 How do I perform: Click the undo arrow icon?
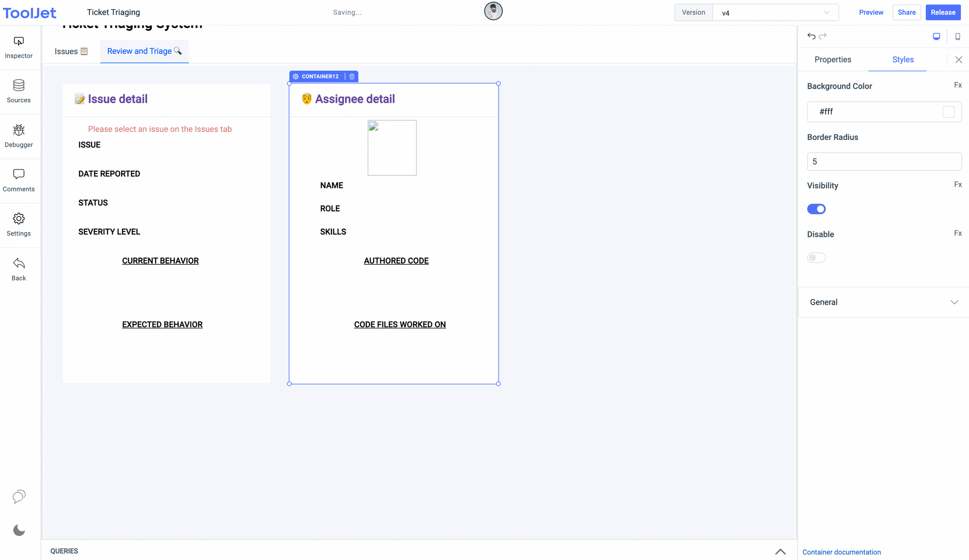(x=812, y=36)
